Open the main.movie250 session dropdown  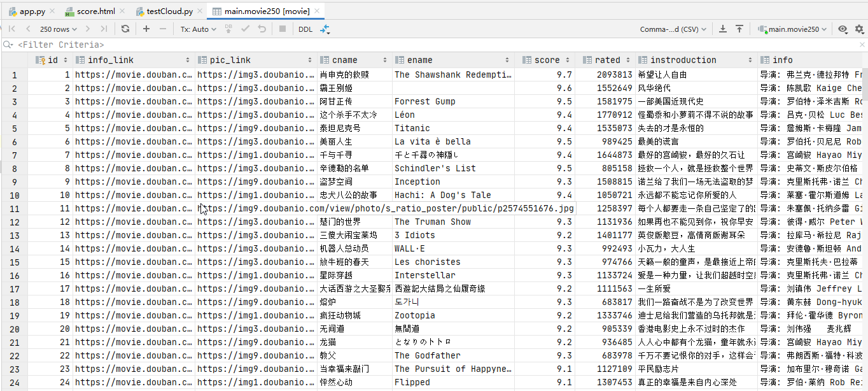(793, 29)
